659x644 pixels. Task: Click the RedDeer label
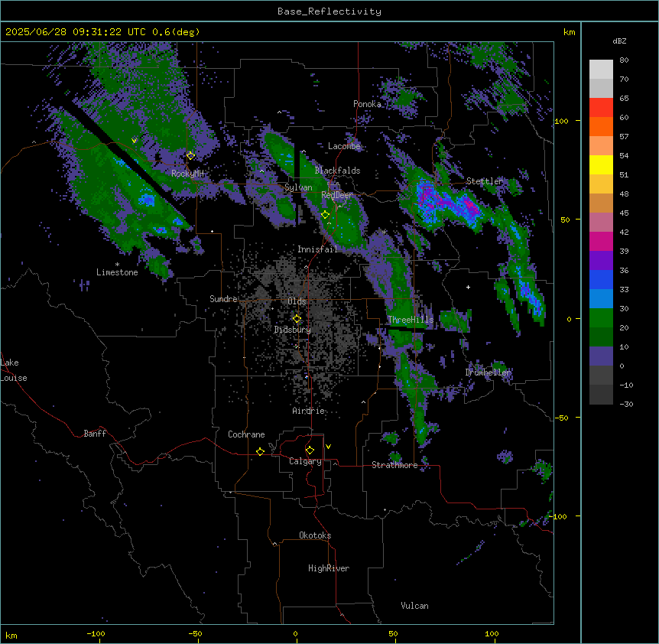[337, 195]
